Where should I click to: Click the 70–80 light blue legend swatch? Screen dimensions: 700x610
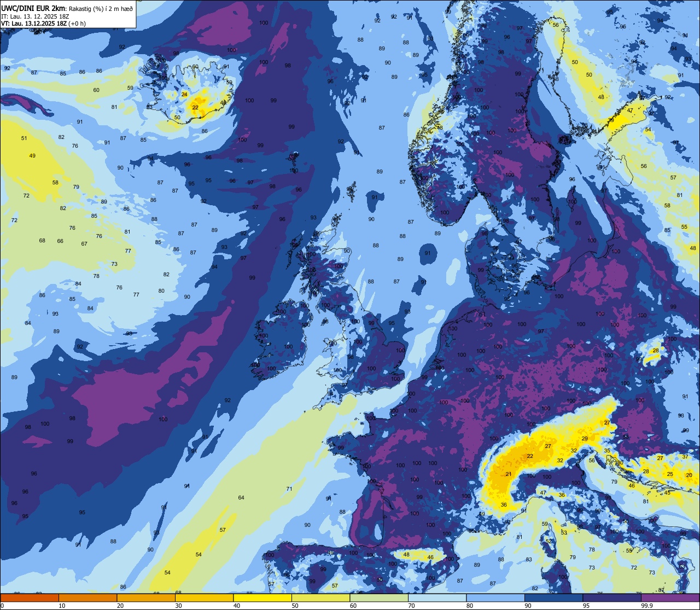(437, 597)
